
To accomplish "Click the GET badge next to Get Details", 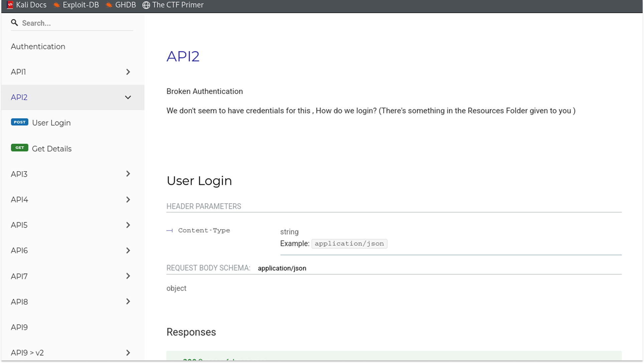I will pyautogui.click(x=19, y=148).
